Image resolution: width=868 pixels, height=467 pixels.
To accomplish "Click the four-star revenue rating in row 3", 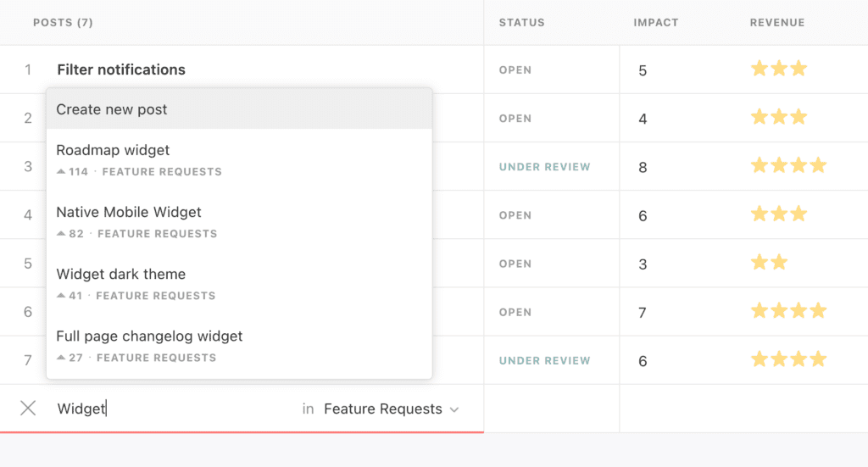I will [x=787, y=166].
